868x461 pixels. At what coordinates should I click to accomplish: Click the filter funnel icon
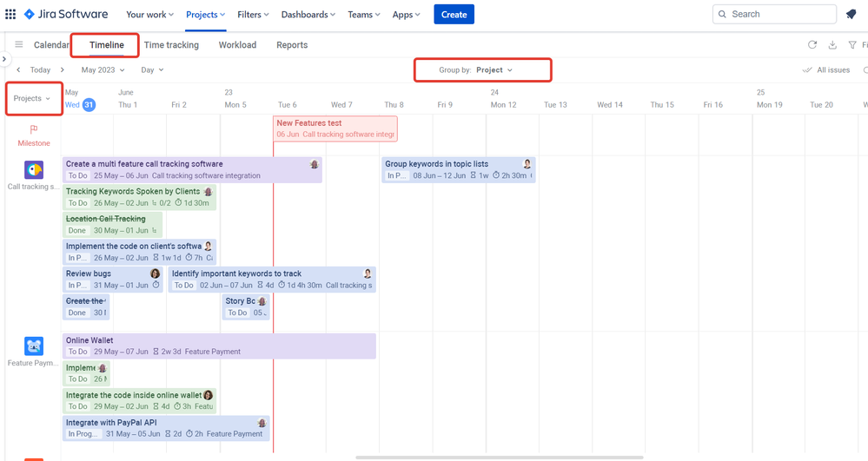click(x=852, y=45)
